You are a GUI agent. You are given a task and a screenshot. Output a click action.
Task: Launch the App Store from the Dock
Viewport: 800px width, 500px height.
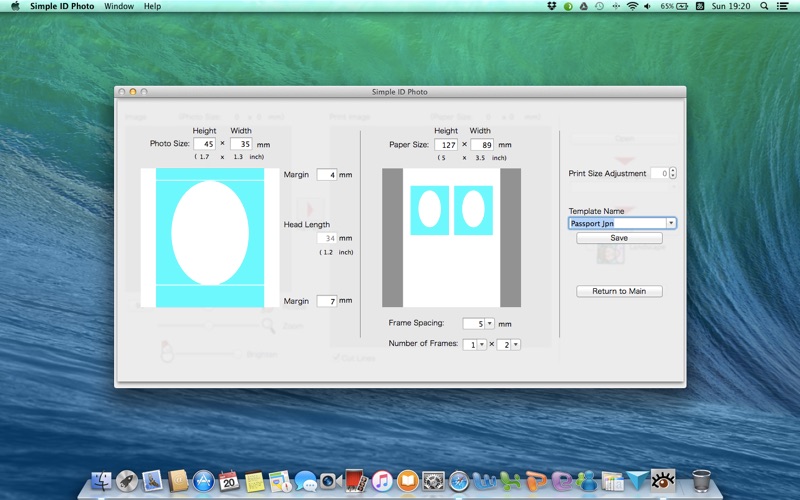point(204,481)
